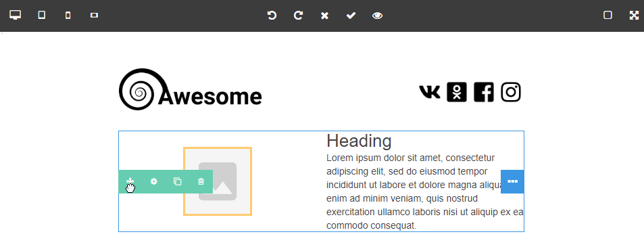Switch to mobile landscape preview
The width and height of the screenshot is (644, 249).
pyautogui.click(x=94, y=16)
